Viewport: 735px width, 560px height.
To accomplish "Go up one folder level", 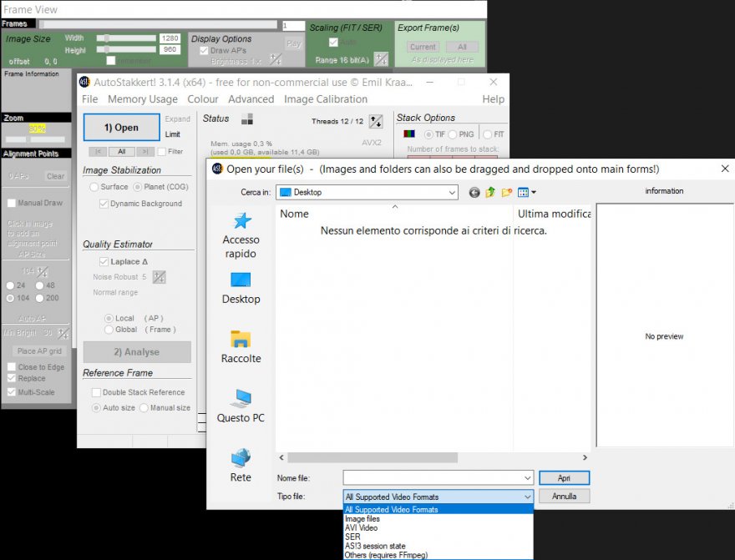I will coord(490,193).
